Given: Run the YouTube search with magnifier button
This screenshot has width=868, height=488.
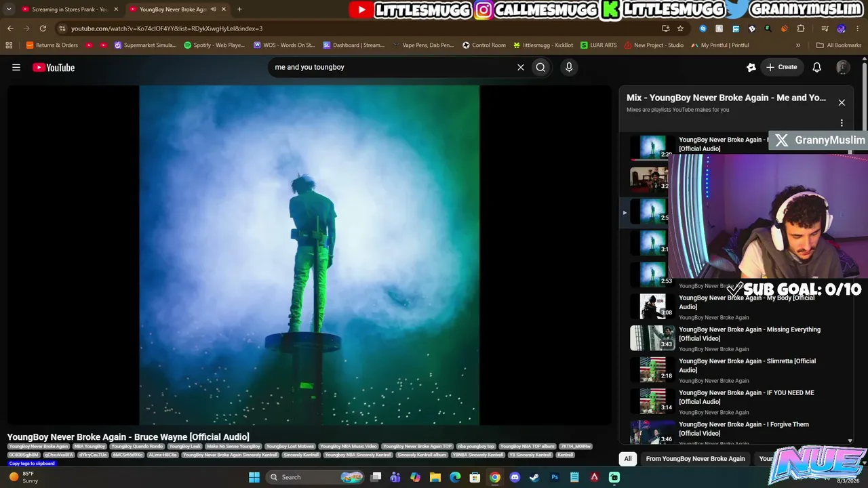Looking at the screenshot, I should 540,67.
